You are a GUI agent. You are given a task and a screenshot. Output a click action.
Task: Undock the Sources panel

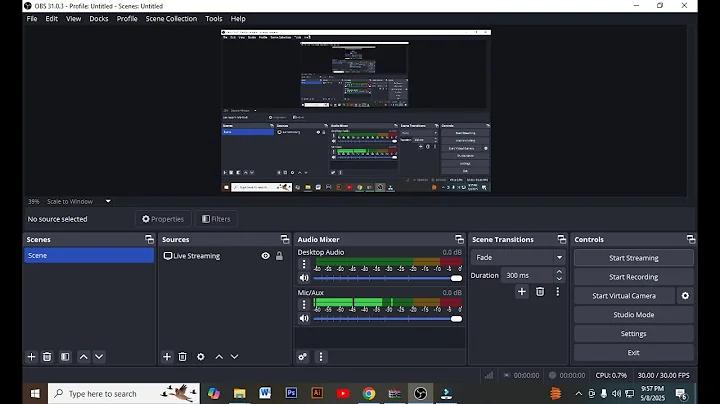click(285, 239)
